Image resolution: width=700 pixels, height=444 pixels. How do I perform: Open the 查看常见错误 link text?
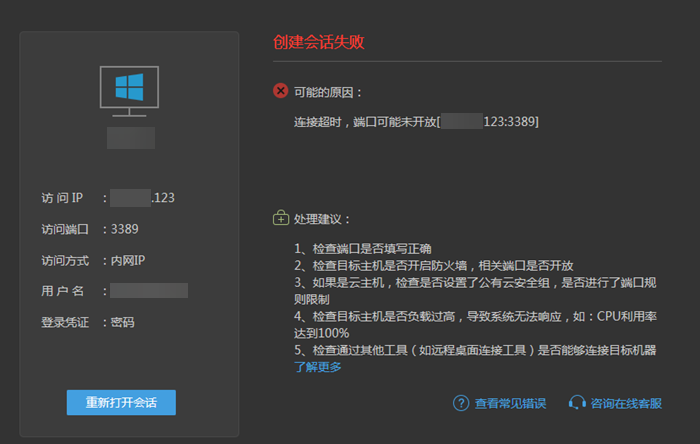pos(510,404)
